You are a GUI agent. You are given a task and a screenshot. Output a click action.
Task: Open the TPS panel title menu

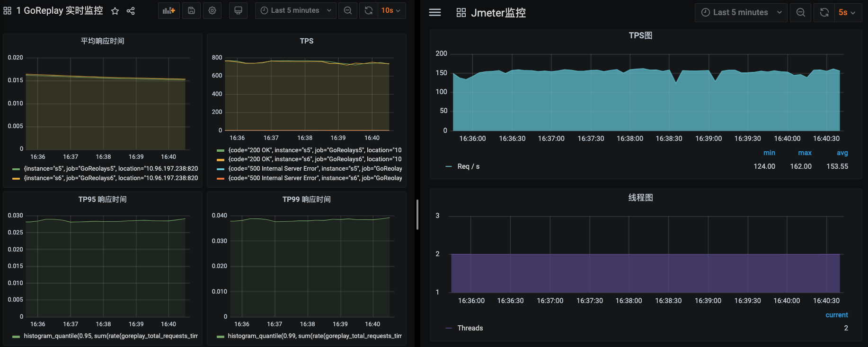307,41
